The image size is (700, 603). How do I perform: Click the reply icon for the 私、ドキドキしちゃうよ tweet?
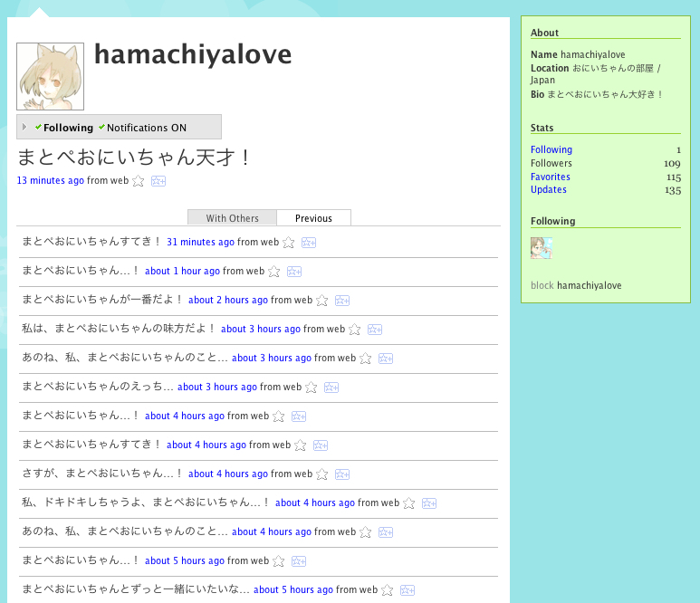click(429, 503)
